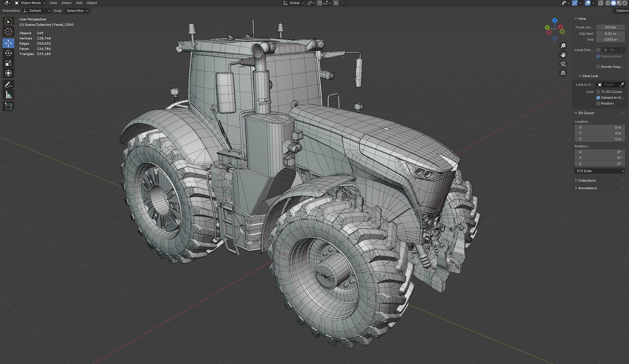
Task: Uncheck Camera to View lock
Action: click(598, 98)
